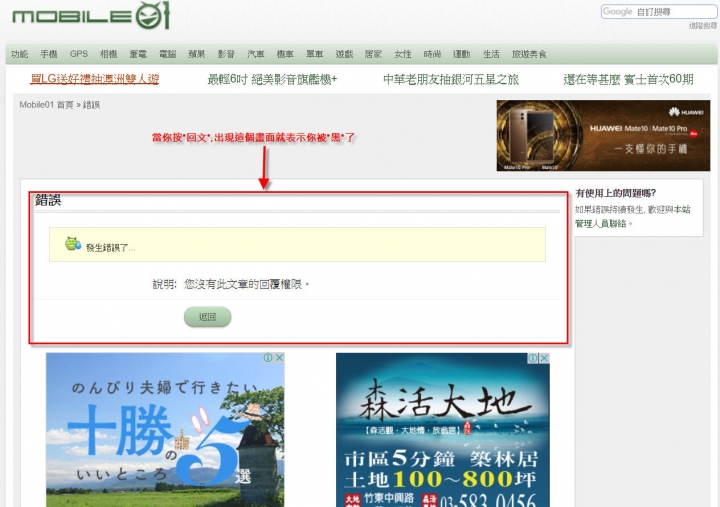Open the 蘋果 section
The width and height of the screenshot is (720, 507).
pyautogui.click(x=197, y=54)
